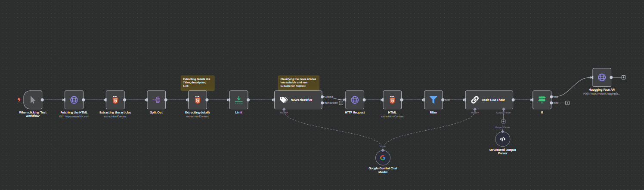This screenshot has width=644, height=190.
Task: Click the 'HTTP Request' node label
Action: pos(355,113)
